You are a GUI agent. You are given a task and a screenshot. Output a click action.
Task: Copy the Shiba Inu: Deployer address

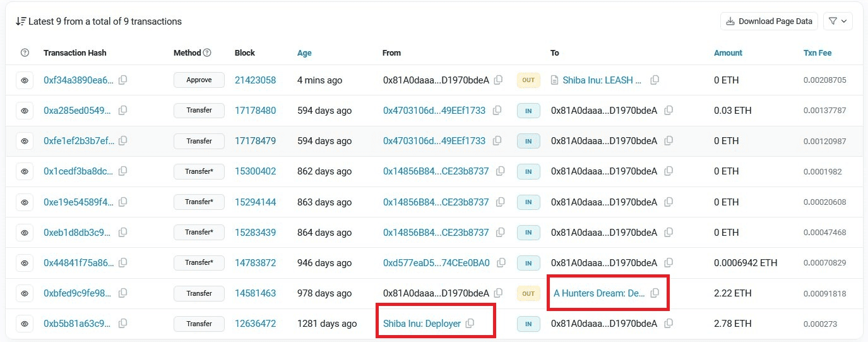click(470, 324)
